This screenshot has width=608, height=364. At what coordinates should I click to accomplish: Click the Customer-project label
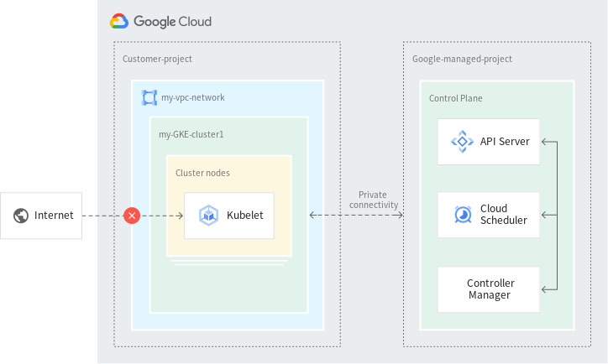coord(157,59)
